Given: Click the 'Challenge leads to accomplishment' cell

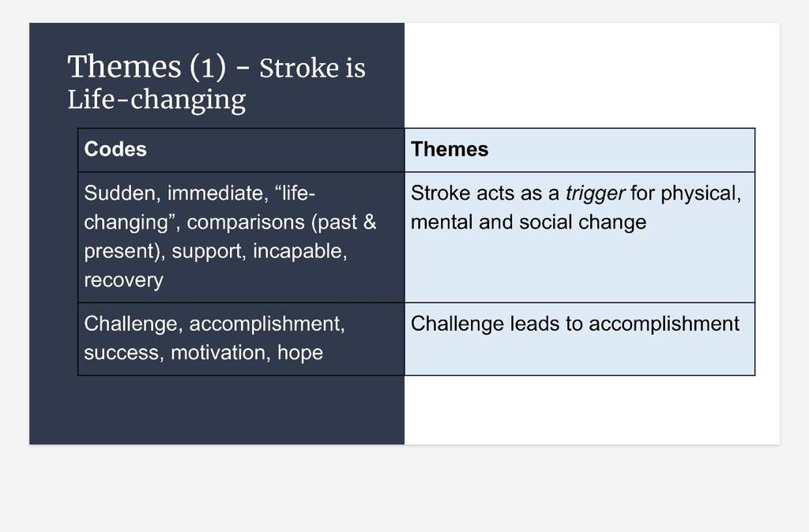Looking at the screenshot, I should pos(579,339).
